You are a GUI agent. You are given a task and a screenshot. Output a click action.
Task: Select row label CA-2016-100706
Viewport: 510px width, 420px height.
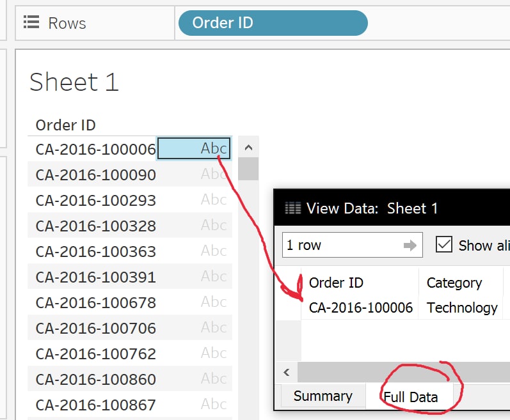tap(95, 329)
